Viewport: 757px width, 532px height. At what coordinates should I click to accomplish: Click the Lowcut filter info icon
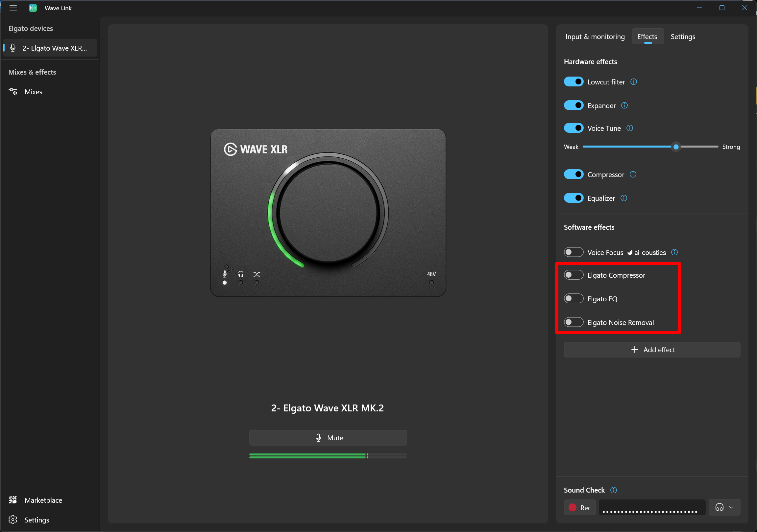click(633, 82)
